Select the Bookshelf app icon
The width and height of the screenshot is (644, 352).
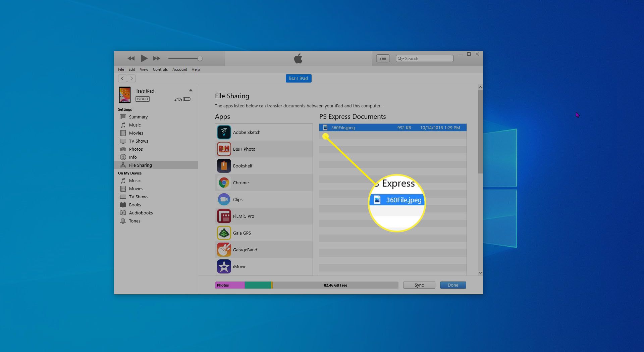[224, 166]
